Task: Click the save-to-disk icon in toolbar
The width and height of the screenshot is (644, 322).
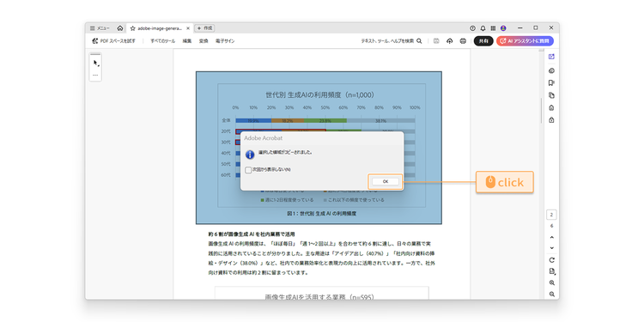Action: point(436,40)
